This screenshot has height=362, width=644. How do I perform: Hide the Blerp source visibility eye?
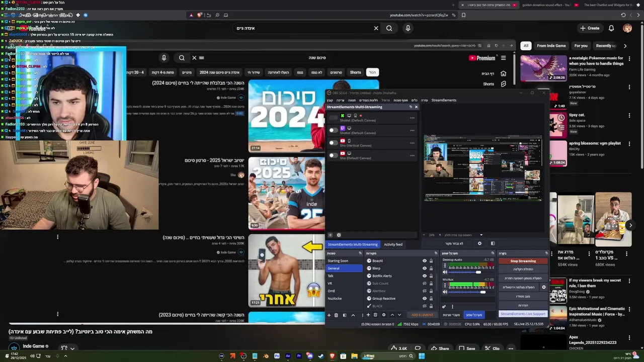[x=425, y=268]
